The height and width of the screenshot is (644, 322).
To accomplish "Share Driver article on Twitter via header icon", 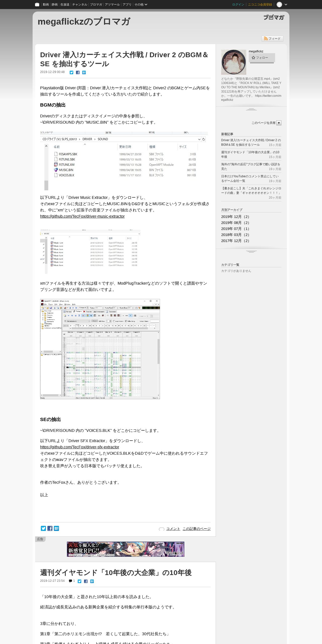I will pos(71,72).
